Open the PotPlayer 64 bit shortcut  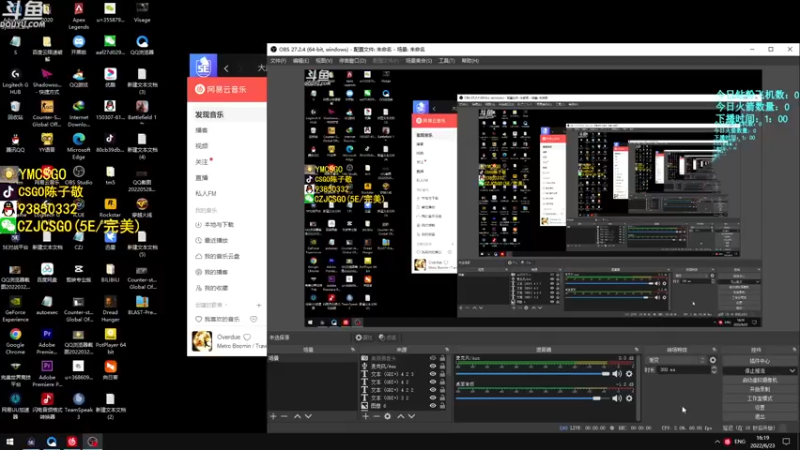pos(110,341)
